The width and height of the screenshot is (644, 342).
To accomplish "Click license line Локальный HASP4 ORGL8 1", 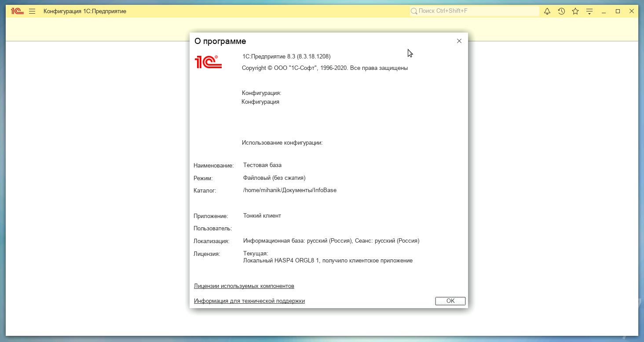I will click(328, 261).
